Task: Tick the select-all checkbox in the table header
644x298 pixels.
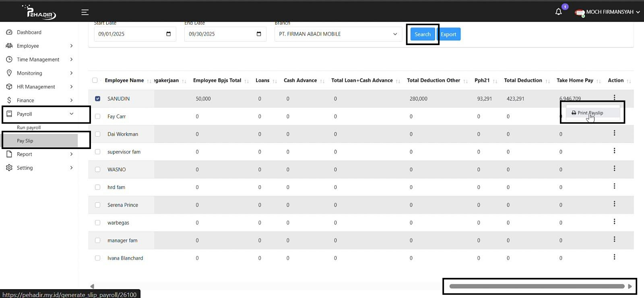Action: pos(95,80)
